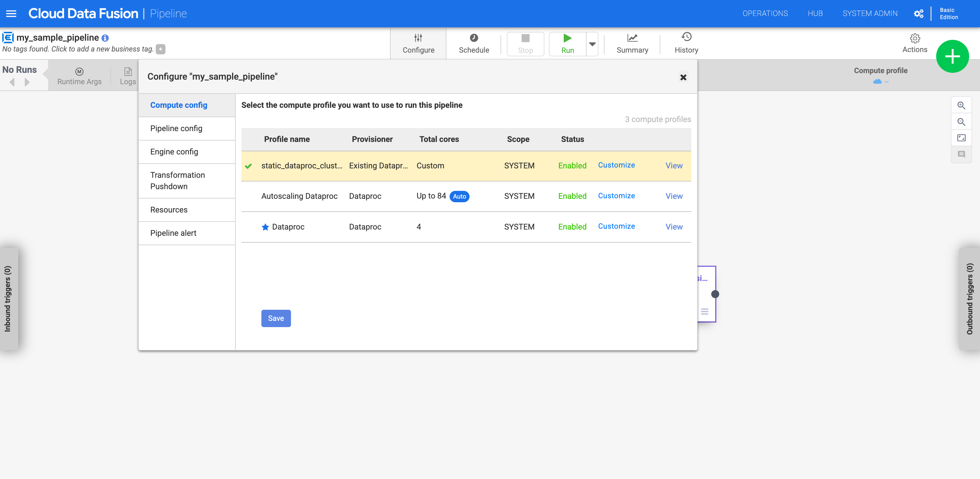The width and height of the screenshot is (980, 479).
Task: Open Pipeline config section
Action: 176,128
